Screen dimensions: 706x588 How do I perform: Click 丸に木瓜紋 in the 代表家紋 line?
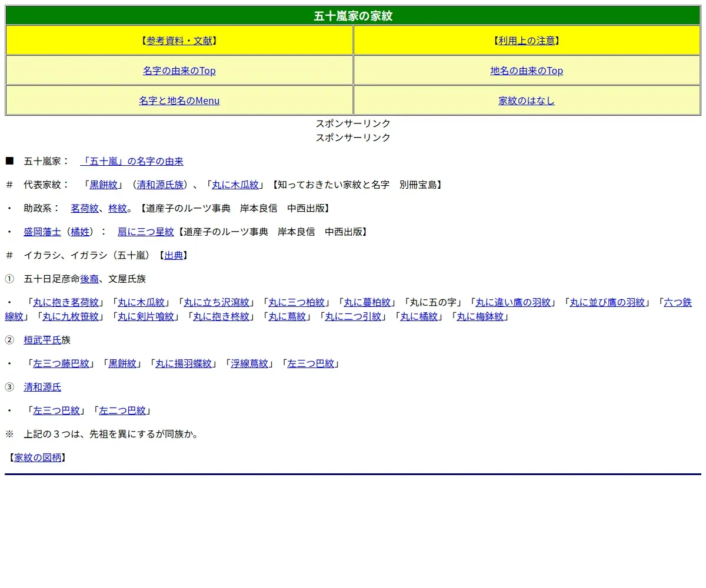(235, 185)
